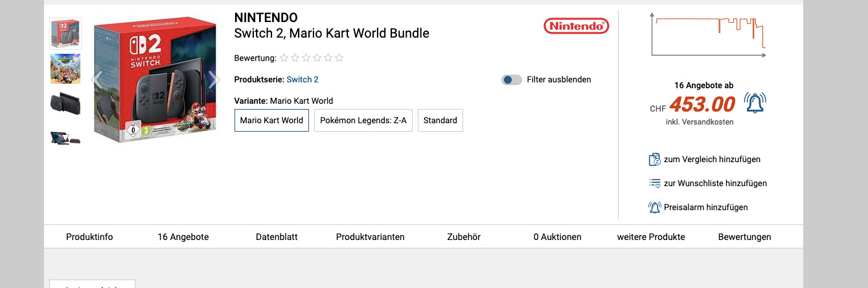Toggle the Filter ausblenden switch
The height and width of the screenshot is (288, 868).
[512, 80]
